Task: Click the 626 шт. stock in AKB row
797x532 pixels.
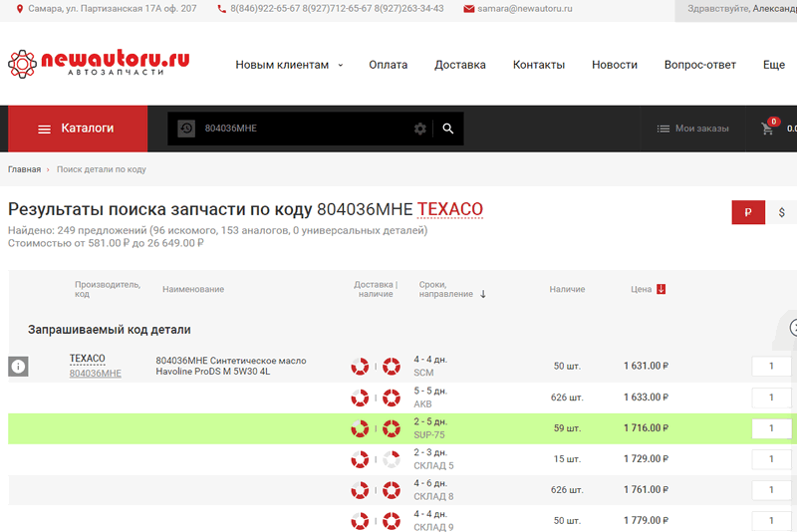Action: click(567, 398)
